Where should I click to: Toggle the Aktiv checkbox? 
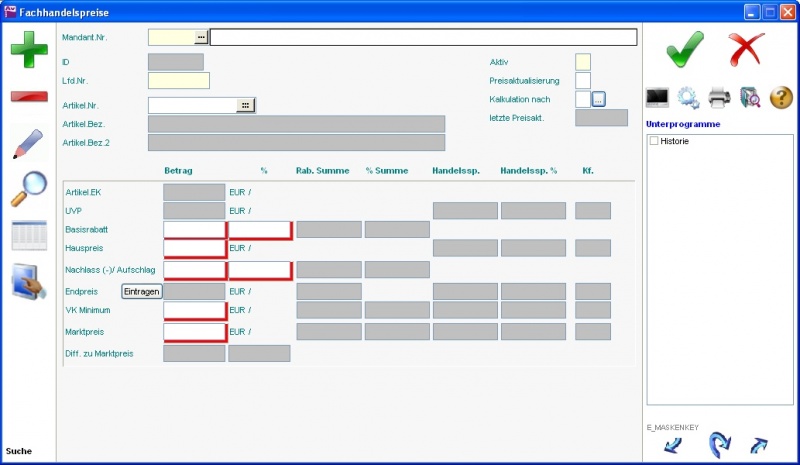(x=583, y=62)
